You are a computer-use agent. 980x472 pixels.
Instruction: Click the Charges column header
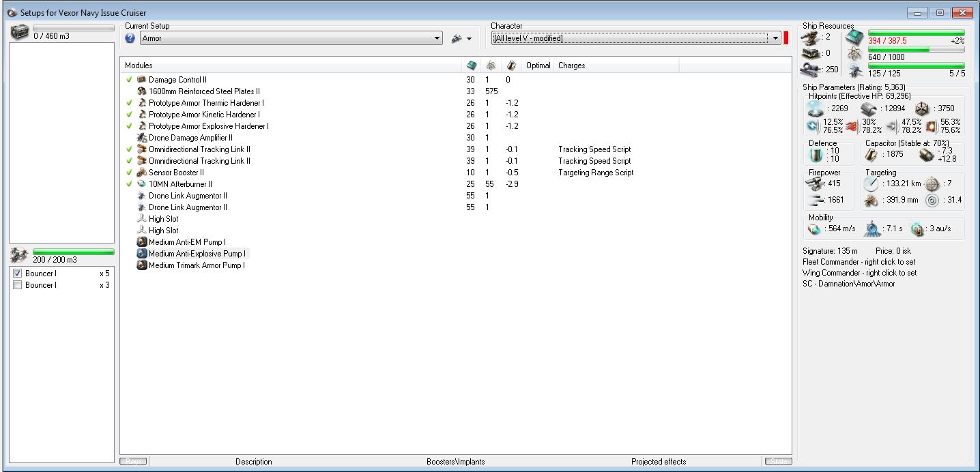point(617,65)
